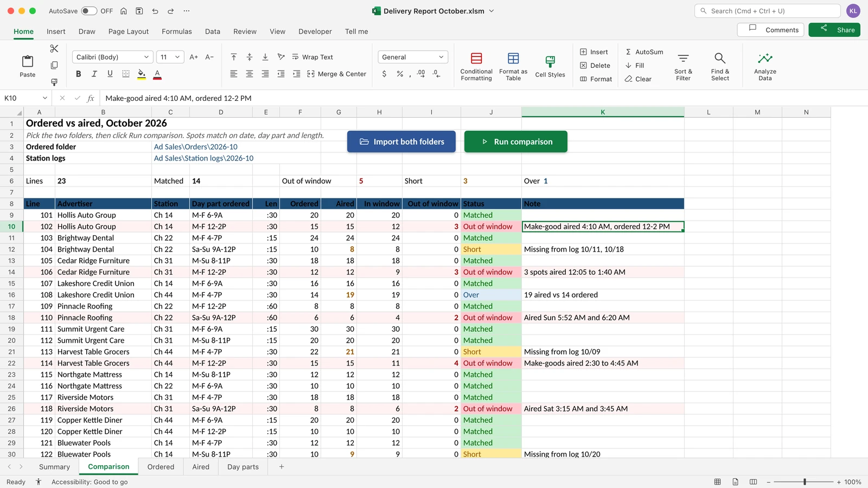The image size is (868, 488).
Task: Toggle the AutoSave switch
Action: point(89,11)
